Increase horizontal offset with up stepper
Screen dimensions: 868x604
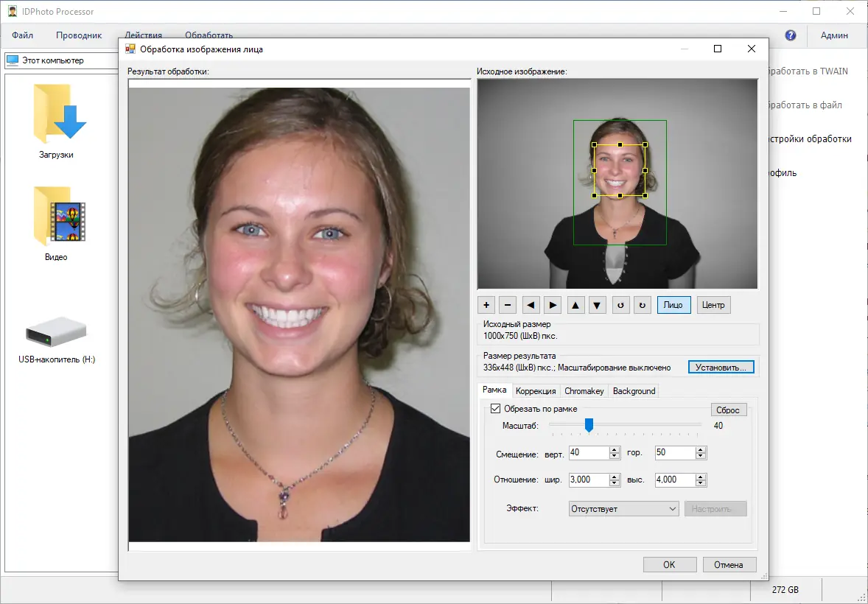pyautogui.click(x=701, y=449)
